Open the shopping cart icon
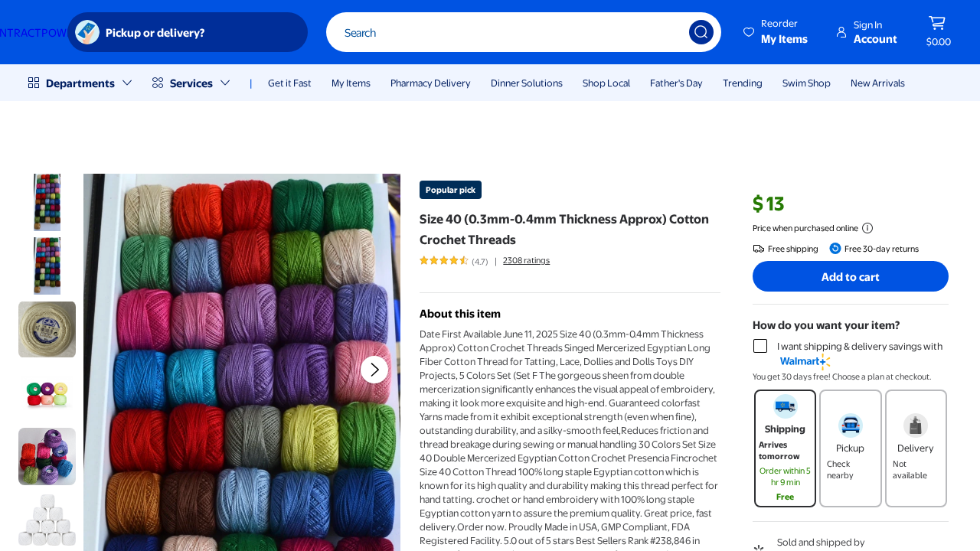This screenshot has width=980, height=551. coord(937,24)
